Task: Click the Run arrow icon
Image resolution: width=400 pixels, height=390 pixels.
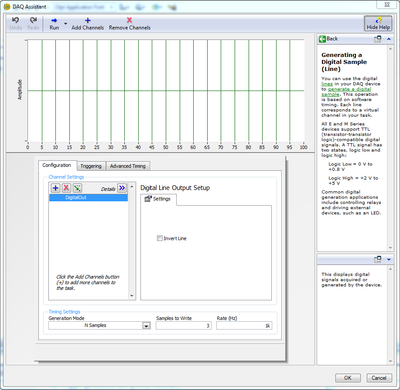Action: pos(54,20)
